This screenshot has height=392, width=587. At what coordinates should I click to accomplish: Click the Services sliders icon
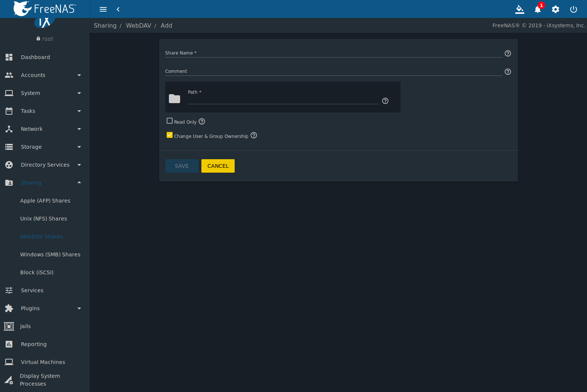9,290
